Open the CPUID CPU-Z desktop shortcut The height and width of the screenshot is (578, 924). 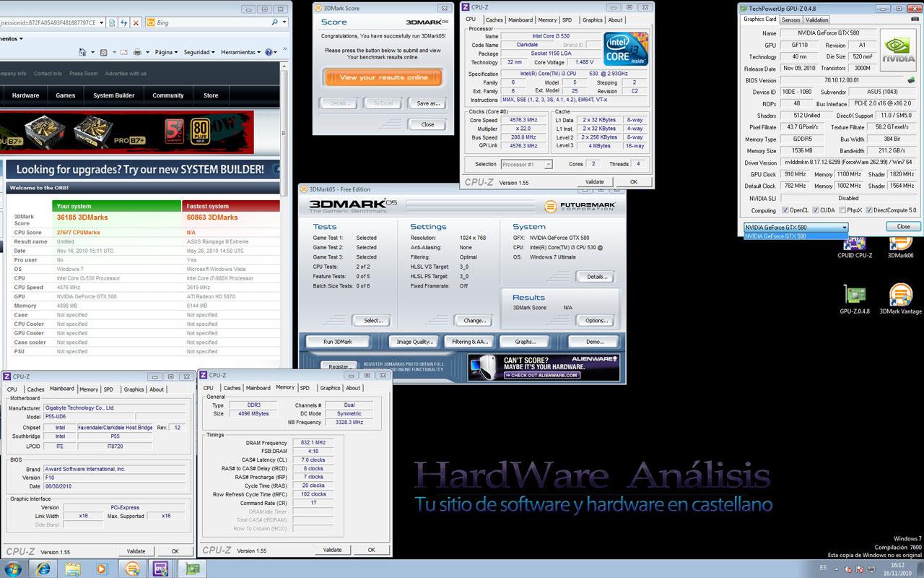[x=854, y=246]
